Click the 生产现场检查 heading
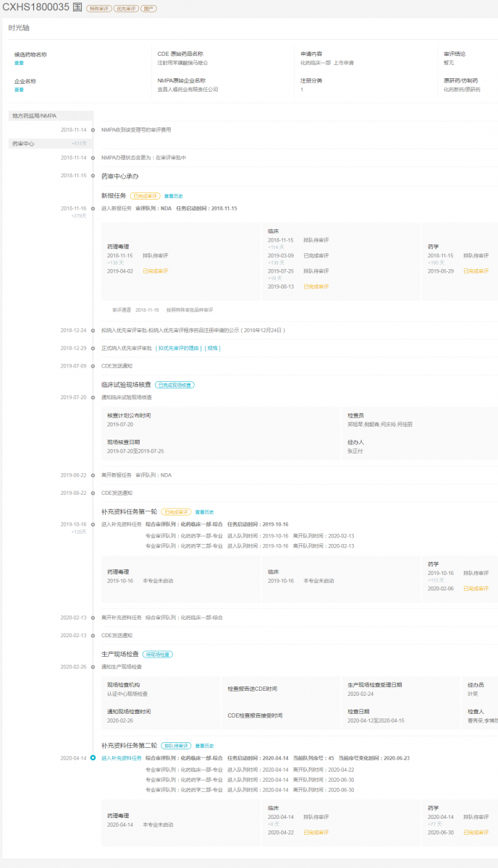The width and height of the screenshot is (498, 868). coord(119,654)
